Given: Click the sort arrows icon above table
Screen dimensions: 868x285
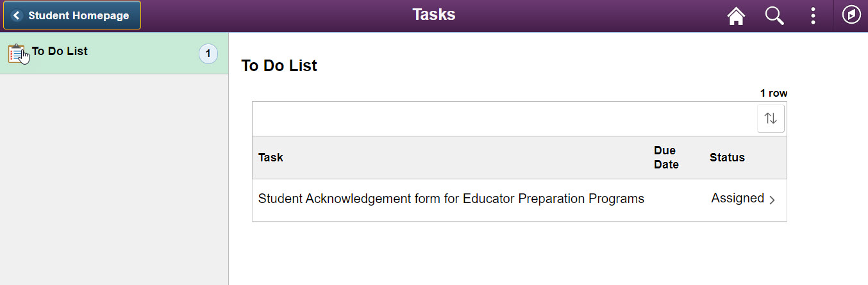Looking at the screenshot, I should coord(771,118).
